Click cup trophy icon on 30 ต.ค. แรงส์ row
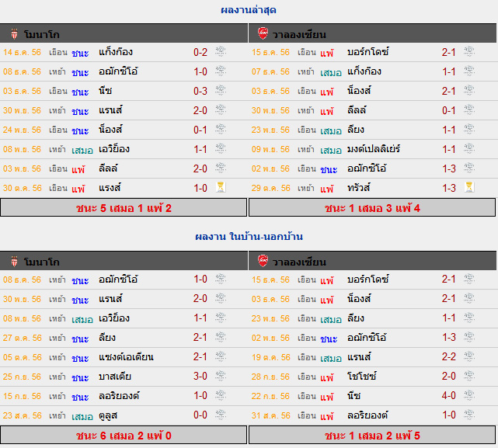This screenshot has width=498, height=448. coord(221,187)
